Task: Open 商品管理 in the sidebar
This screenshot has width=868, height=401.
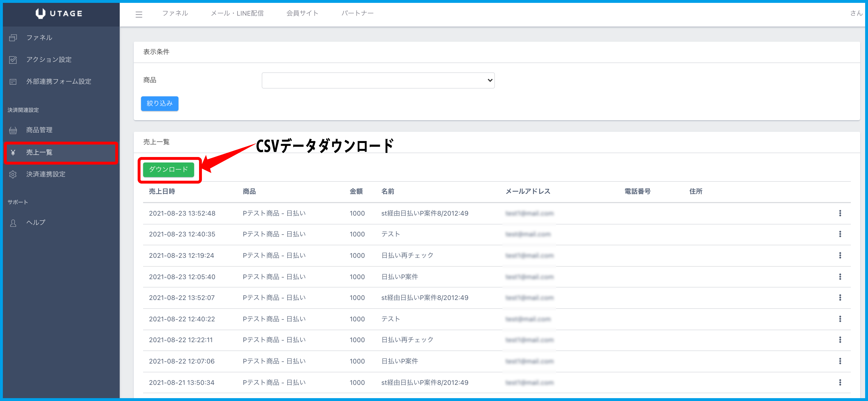Action: (x=39, y=130)
